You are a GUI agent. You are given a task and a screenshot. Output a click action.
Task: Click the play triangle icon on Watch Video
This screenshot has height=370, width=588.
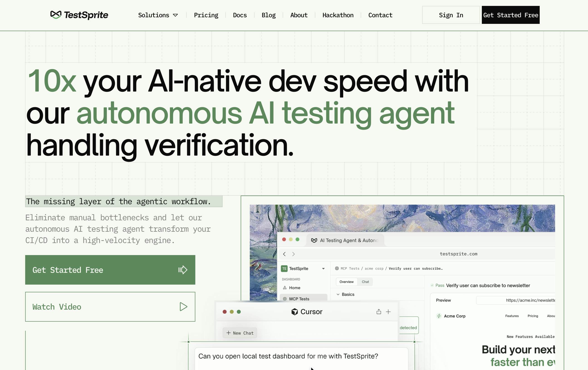(183, 307)
